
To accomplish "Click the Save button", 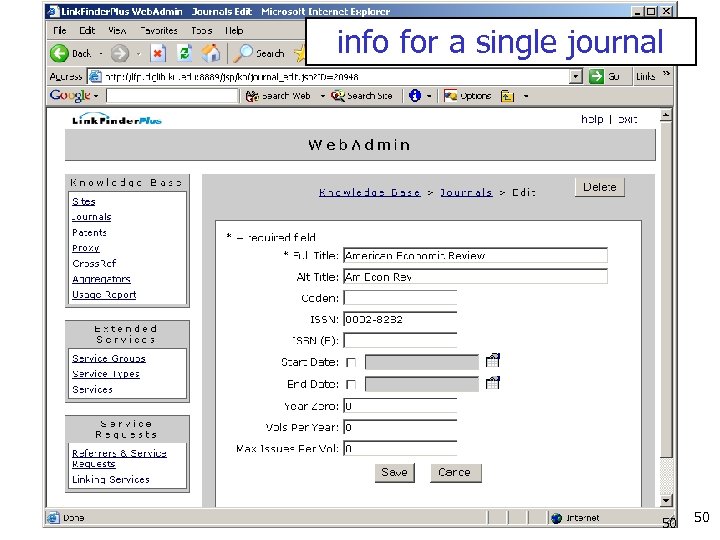I will (x=394, y=472).
